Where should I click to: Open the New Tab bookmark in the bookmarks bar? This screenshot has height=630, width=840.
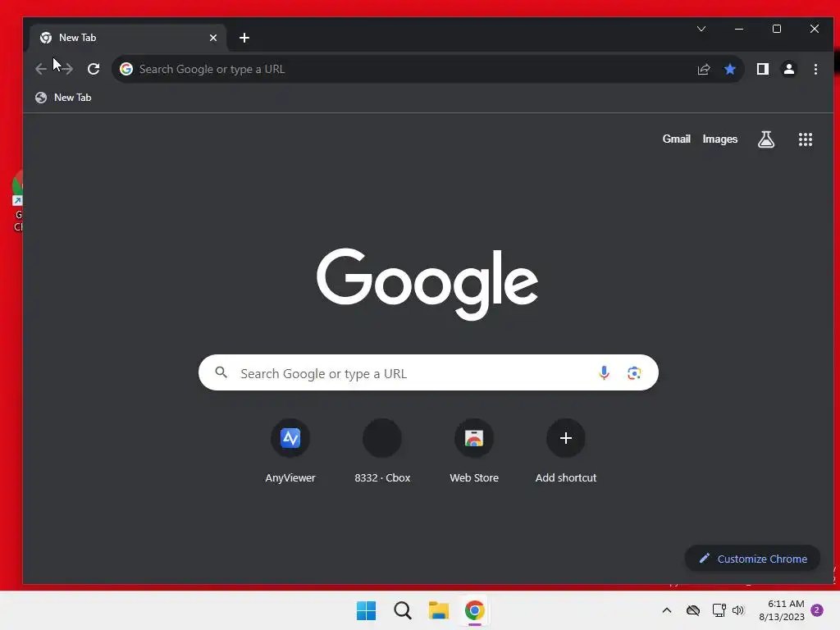click(x=63, y=98)
